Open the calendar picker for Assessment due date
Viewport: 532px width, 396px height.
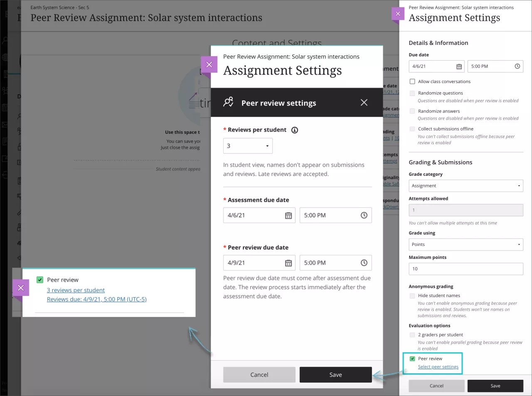point(289,215)
